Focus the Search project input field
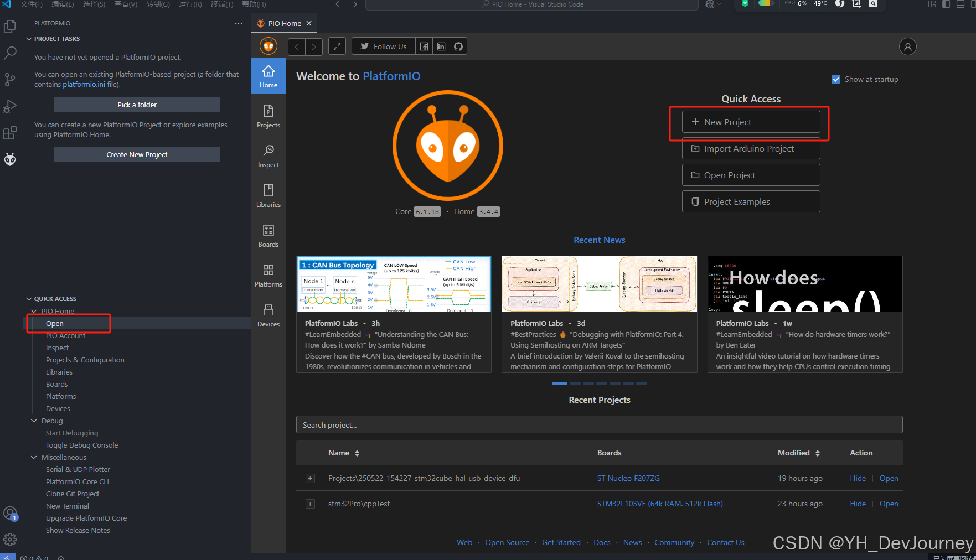976x560 pixels. 599,425
